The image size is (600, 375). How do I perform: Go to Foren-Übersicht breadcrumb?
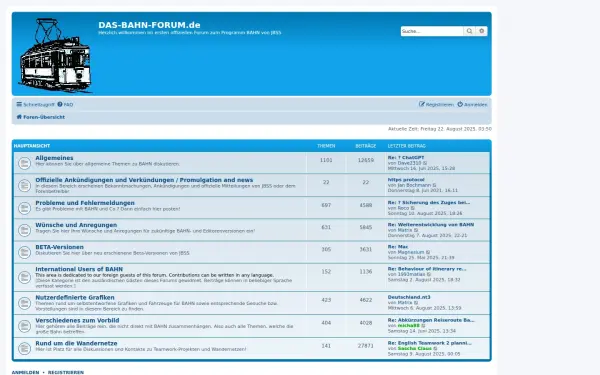click(41, 117)
